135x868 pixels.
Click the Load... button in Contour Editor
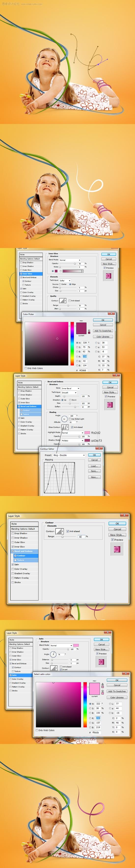click(x=94, y=466)
